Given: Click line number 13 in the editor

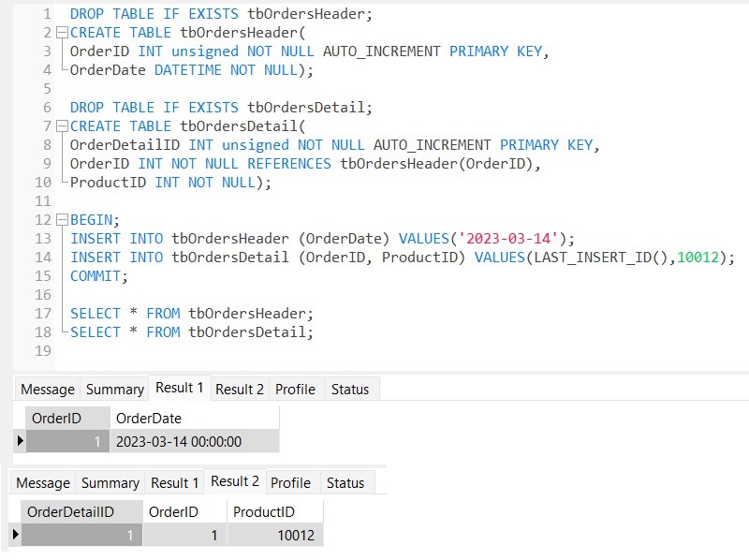Looking at the screenshot, I should point(44,239).
